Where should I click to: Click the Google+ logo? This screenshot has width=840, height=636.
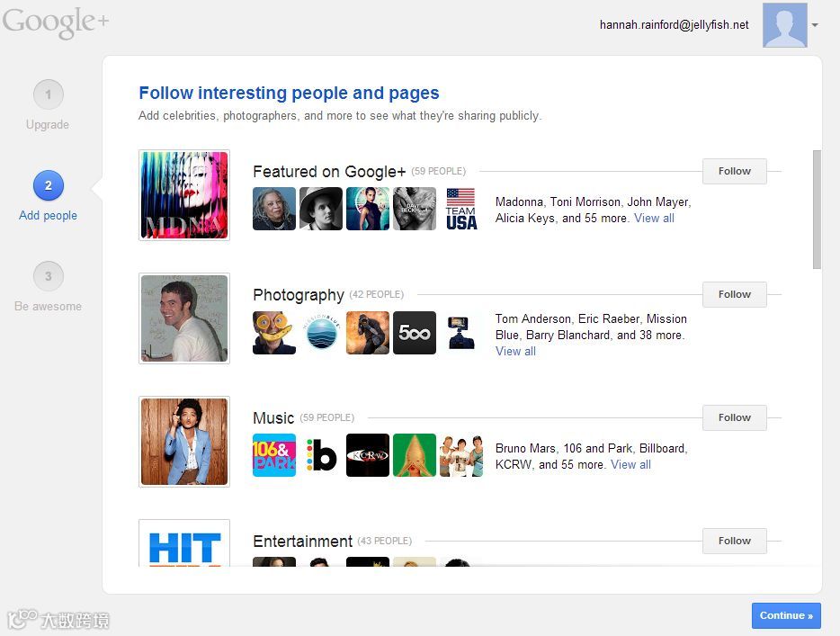(56, 24)
